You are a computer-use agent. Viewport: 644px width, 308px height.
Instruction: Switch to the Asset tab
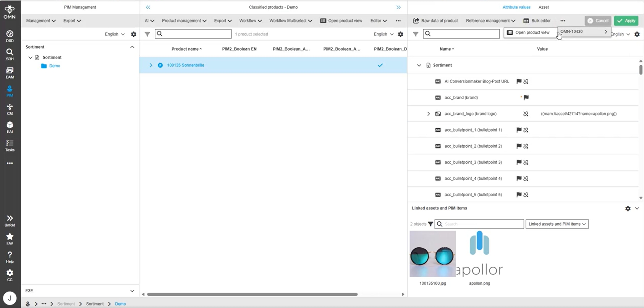click(543, 7)
